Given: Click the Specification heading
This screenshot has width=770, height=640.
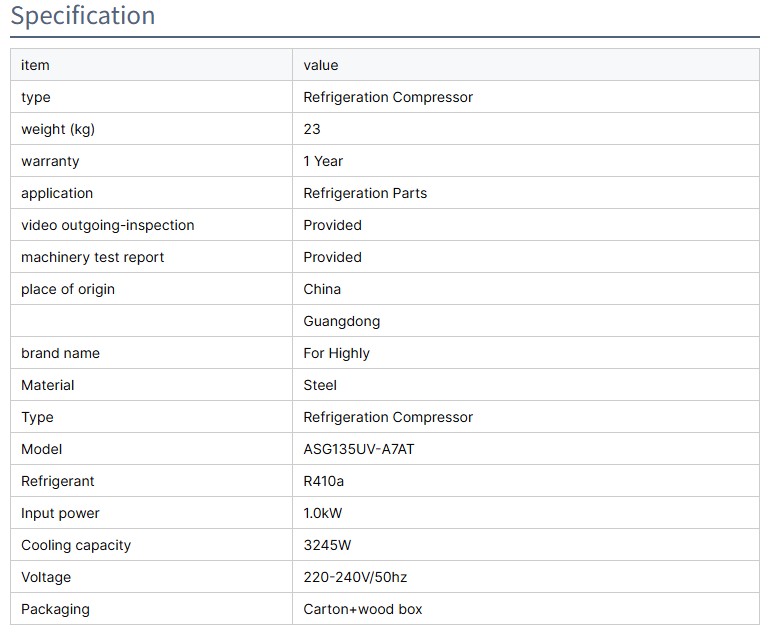Looking at the screenshot, I should coord(83,16).
